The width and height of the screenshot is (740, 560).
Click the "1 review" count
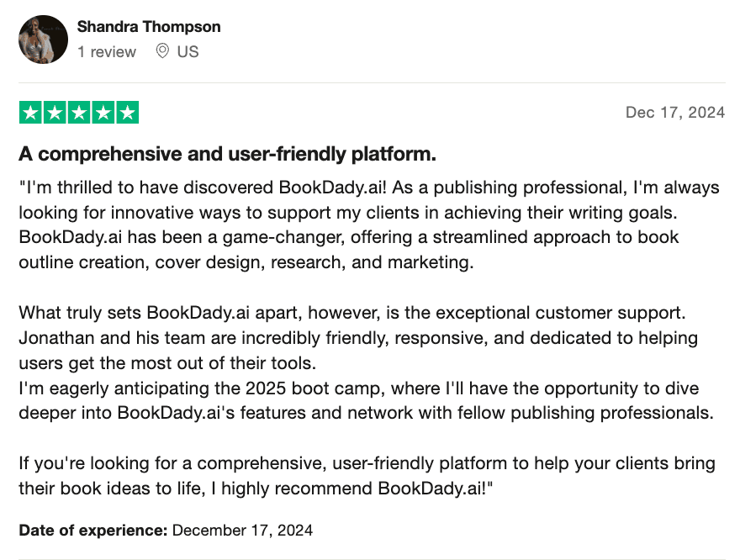pyautogui.click(x=106, y=52)
